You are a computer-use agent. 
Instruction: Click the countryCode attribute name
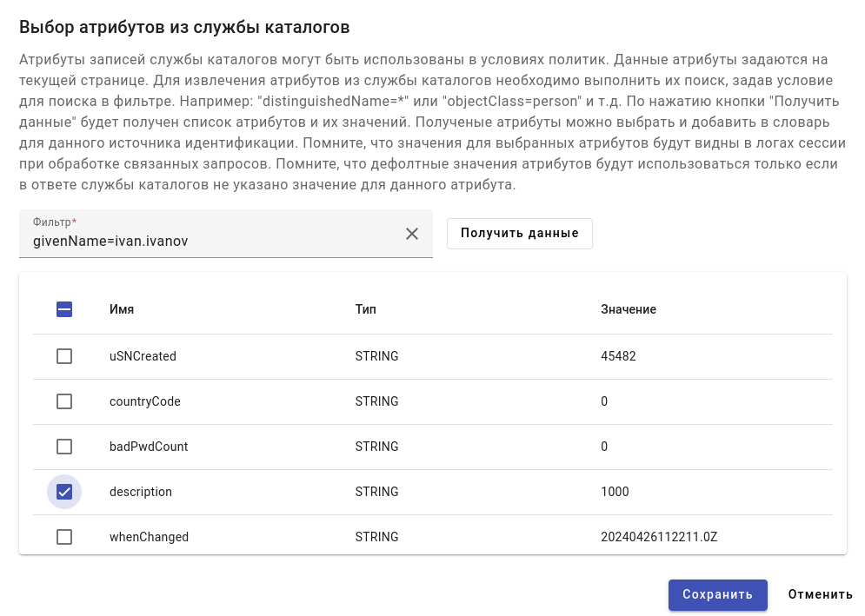(144, 401)
